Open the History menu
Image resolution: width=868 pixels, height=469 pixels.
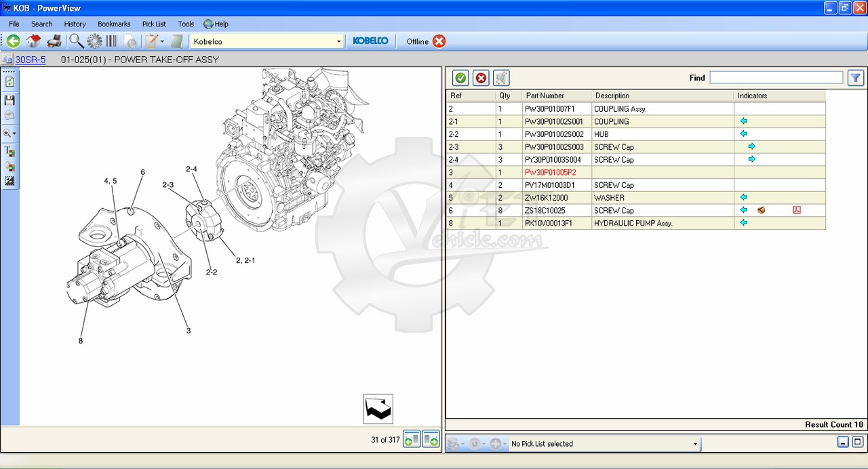pyautogui.click(x=75, y=24)
